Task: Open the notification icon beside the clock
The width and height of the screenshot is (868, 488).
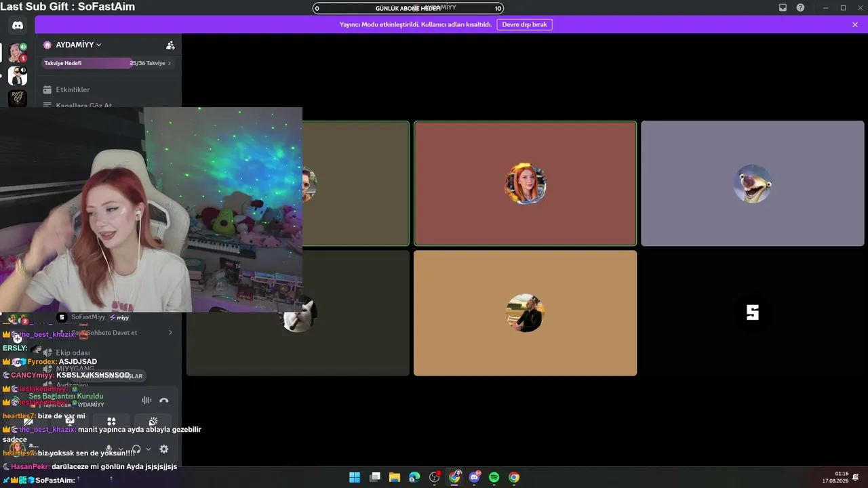Action: [856, 477]
